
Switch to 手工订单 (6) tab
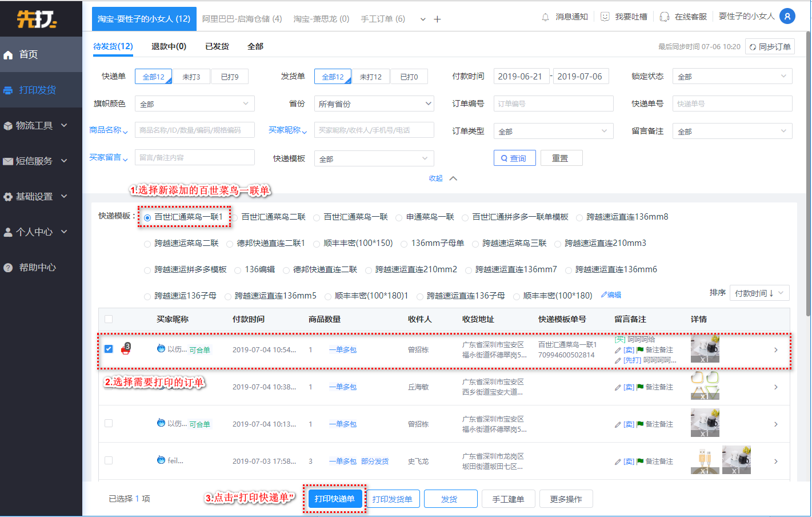pos(383,19)
